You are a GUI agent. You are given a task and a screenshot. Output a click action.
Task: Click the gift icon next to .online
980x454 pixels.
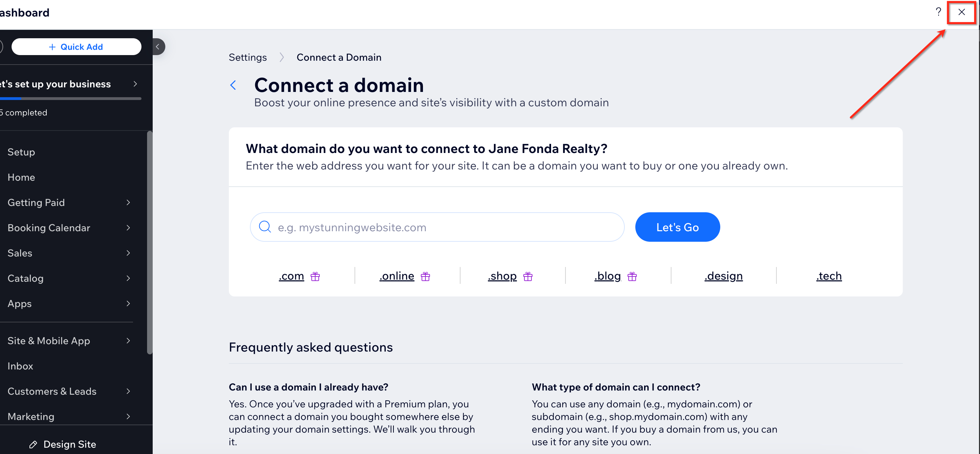pyautogui.click(x=425, y=276)
